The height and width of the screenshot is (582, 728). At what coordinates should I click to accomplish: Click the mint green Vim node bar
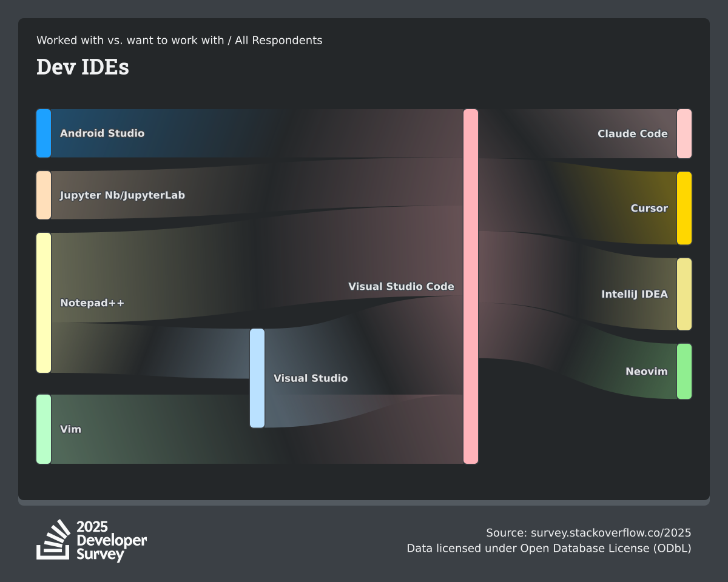tap(44, 429)
